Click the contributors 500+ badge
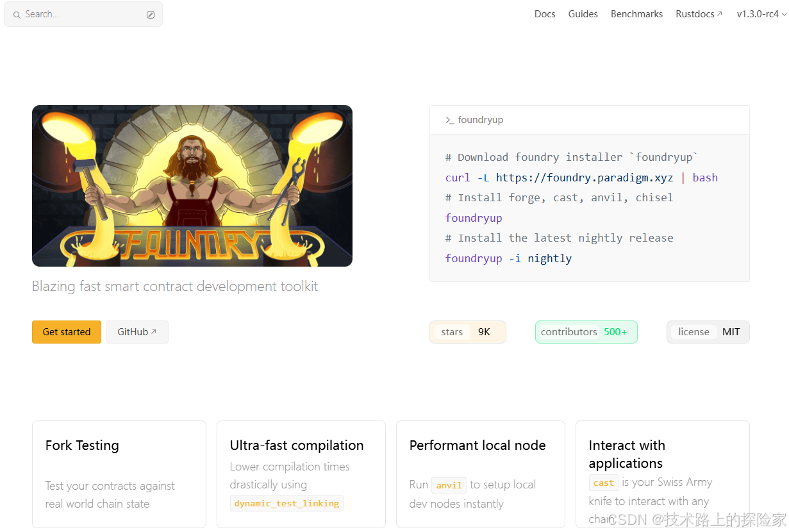The height and width of the screenshot is (532, 789). [586, 332]
